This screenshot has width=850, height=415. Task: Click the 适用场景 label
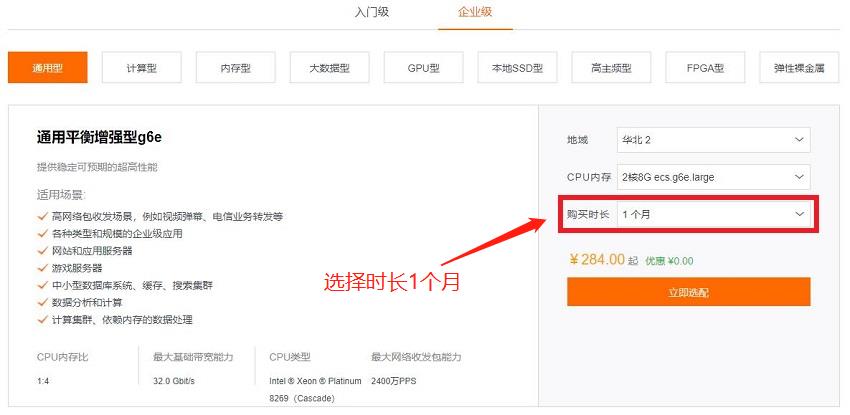click(61, 194)
